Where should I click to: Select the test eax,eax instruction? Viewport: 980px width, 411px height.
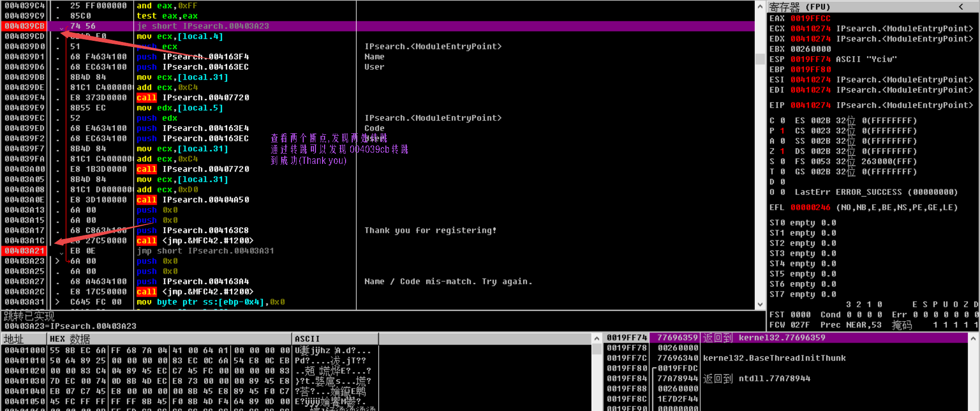pyautogui.click(x=167, y=16)
